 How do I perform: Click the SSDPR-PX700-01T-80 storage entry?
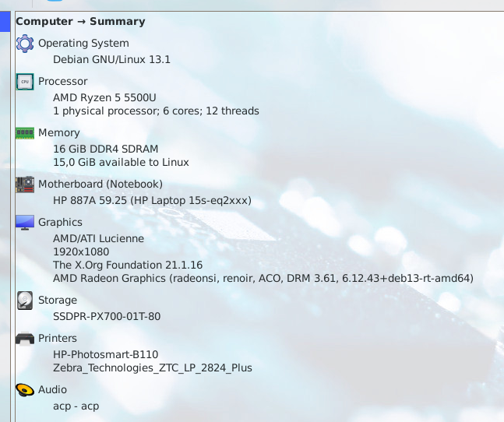(x=105, y=316)
